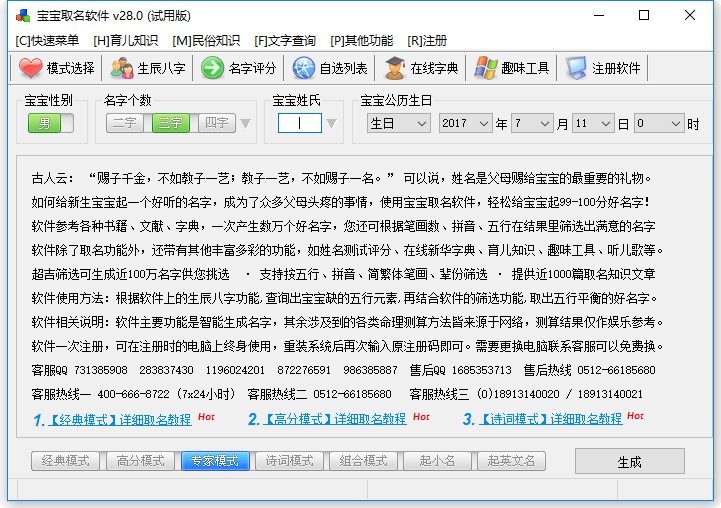Open the year 2017 dropdown
Screen dimensions: 721x508
coord(465,123)
